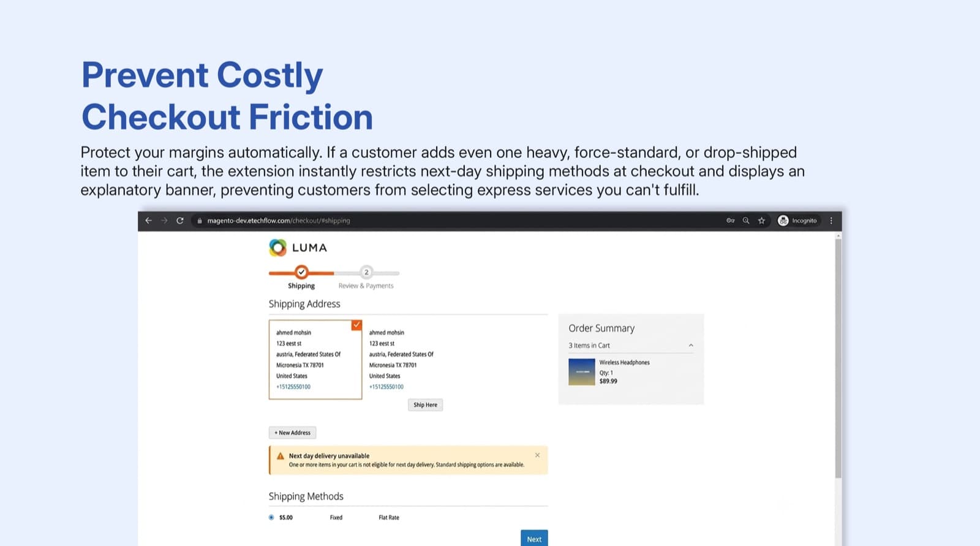
Task: Open the browser three-dot menu
Action: pos(831,221)
